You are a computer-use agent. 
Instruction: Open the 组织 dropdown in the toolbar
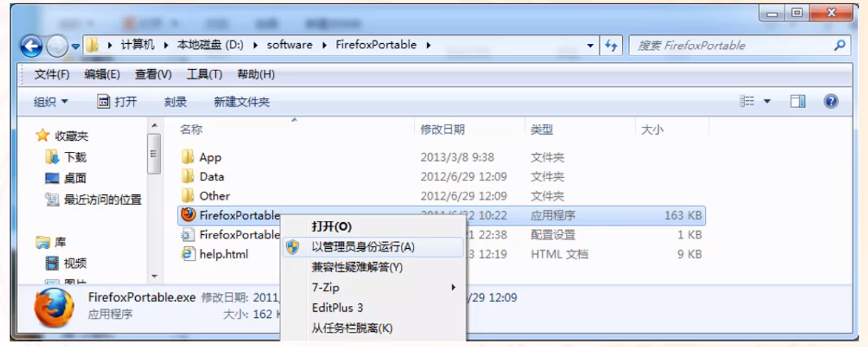tap(51, 102)
